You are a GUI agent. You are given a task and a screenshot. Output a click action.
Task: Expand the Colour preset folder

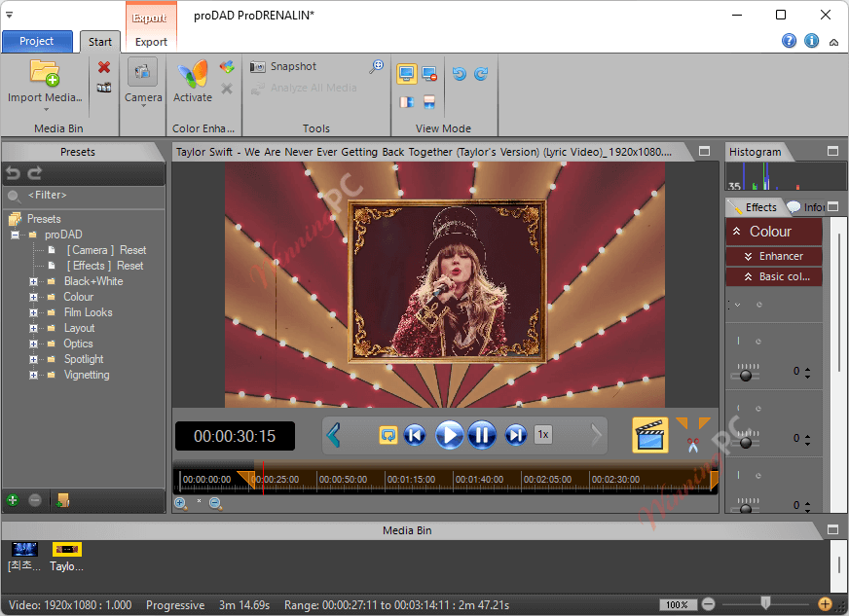pos(33,297)
